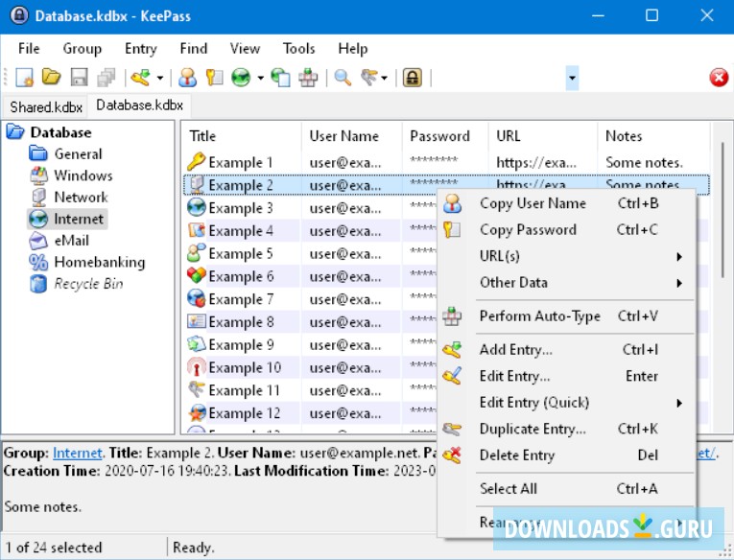Screen dimensions: 734x560
Task: Switch to the Shared.kdbx tab
Action: (x=46, y=107)
